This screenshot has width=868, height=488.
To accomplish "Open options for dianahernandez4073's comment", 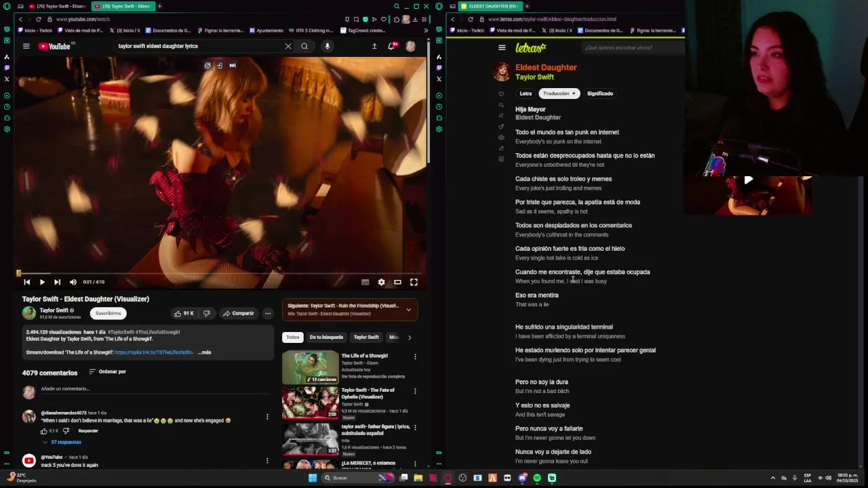I will [x=267, y=417].
